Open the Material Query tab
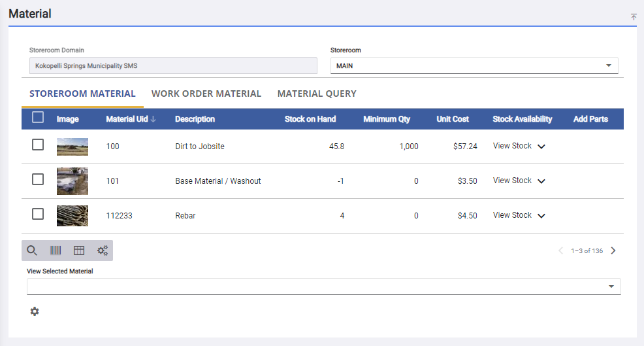This screenshot has height=346, width=644. [317, 94]
